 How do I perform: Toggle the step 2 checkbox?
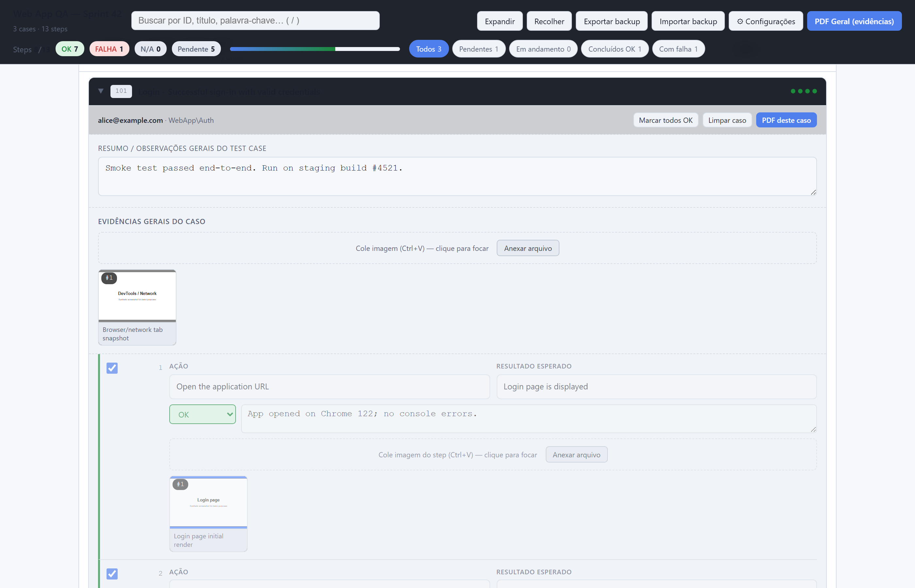coord(112,574)
